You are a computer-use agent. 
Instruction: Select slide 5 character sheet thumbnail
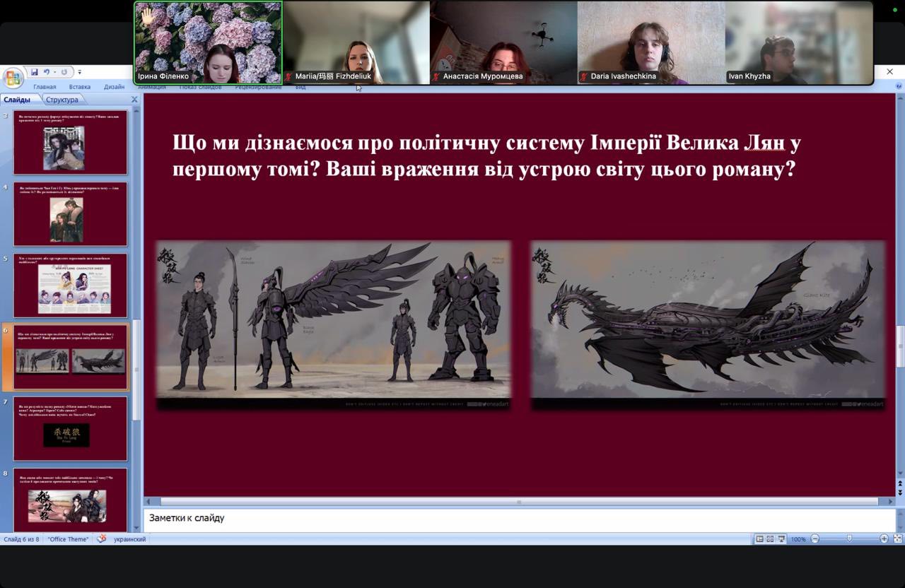(70, 286)
